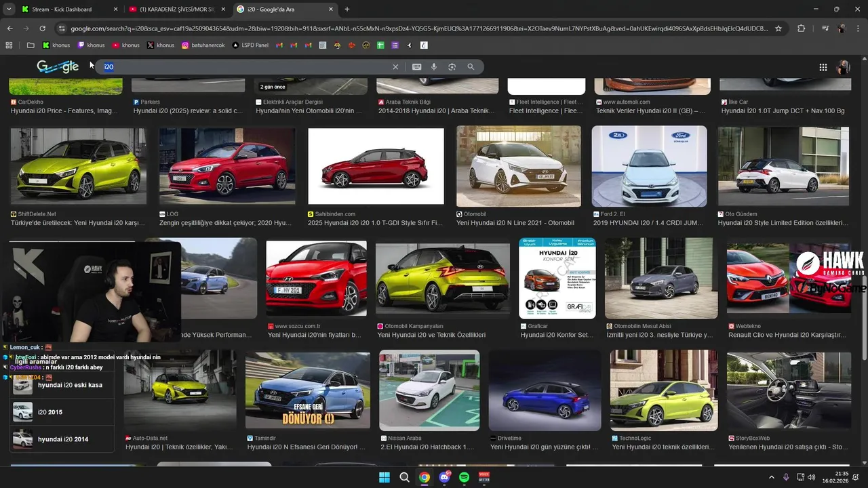
Task: Select related search hyundai i20 eski kasa
Action: 62,385
